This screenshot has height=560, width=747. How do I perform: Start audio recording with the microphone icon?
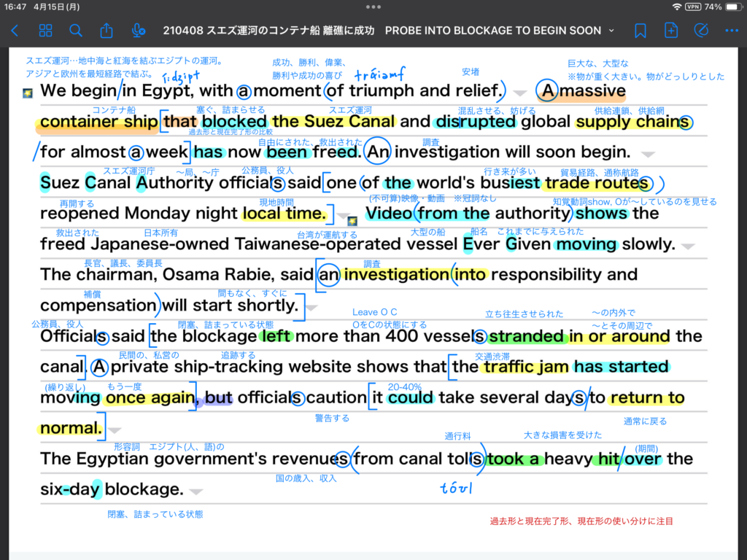point(138,31)
